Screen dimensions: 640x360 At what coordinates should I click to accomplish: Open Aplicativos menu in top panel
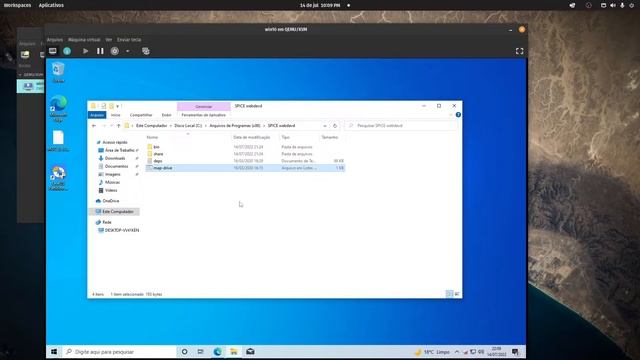point(51,5)
